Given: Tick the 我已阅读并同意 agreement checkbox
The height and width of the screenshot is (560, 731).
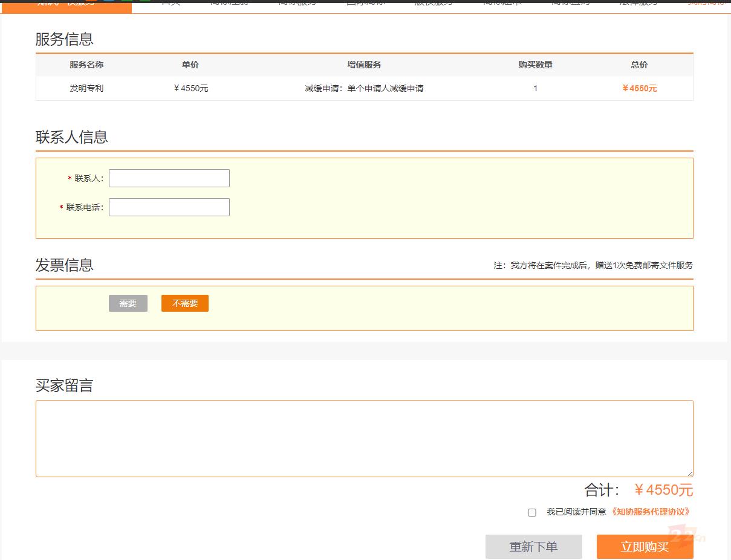Looking at the screenshot, I should [x=532, y=512].
